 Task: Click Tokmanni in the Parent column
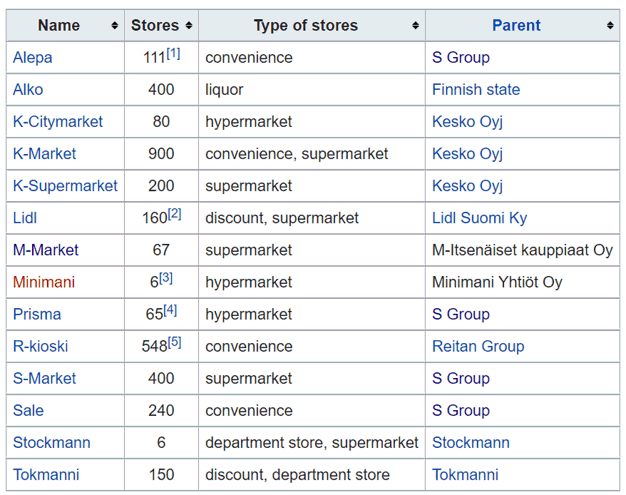[x=465, y=474]
